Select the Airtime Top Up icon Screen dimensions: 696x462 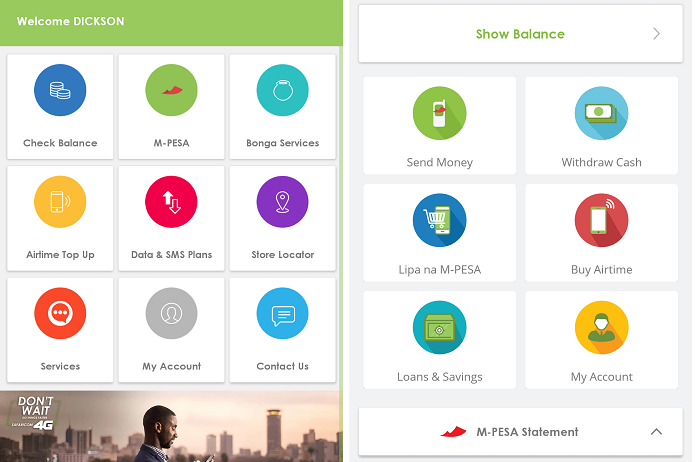coord(60,202)
